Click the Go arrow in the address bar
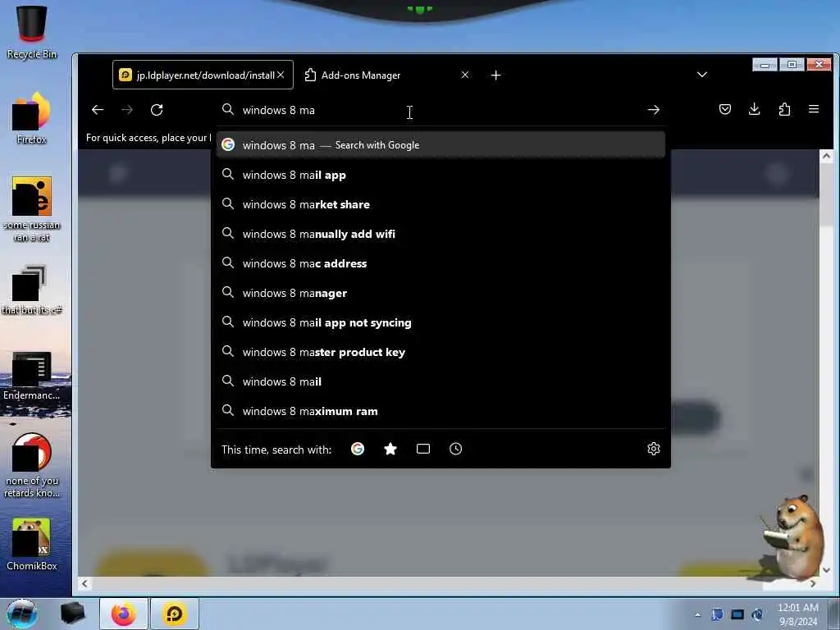Image resolution: width=840 pixels, height=630 pixels. point(653,110)
